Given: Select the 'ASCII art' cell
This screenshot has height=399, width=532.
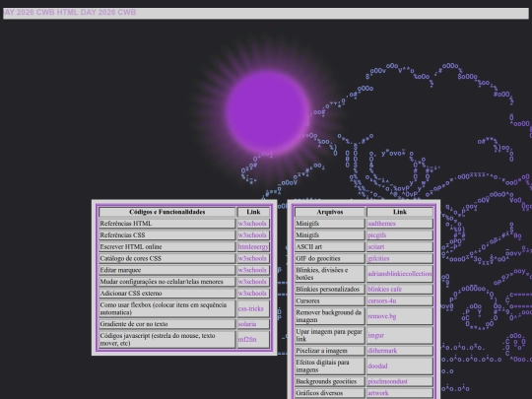Looking at the screenshot, I should [x=330, y=246].
